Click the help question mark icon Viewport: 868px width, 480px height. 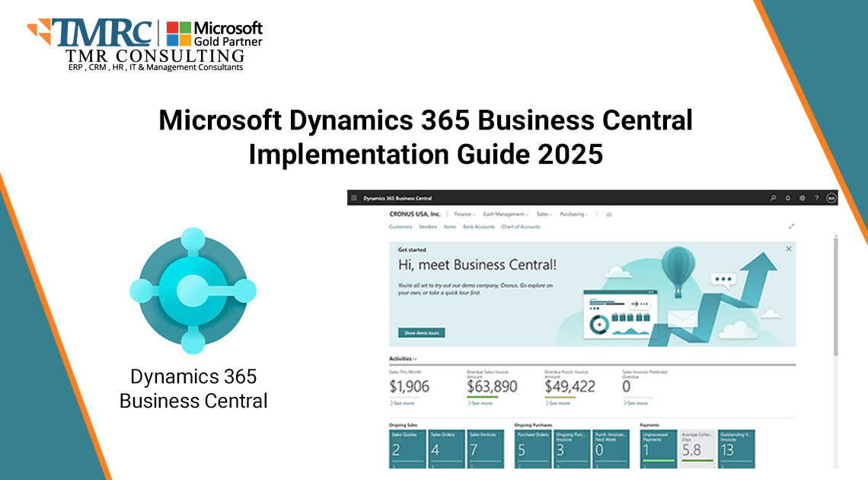pyautogui.click(x=816, y=197)
